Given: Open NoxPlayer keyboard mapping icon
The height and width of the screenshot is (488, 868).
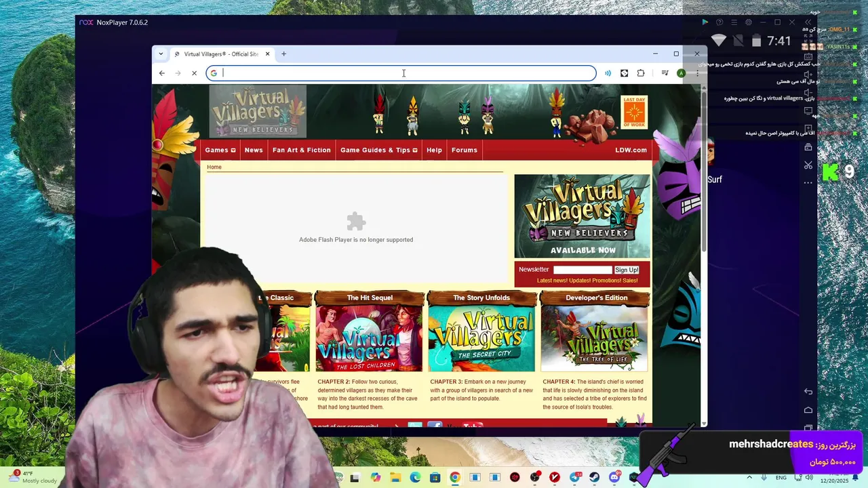Looking at the screenshot, I should pos(808,58).
